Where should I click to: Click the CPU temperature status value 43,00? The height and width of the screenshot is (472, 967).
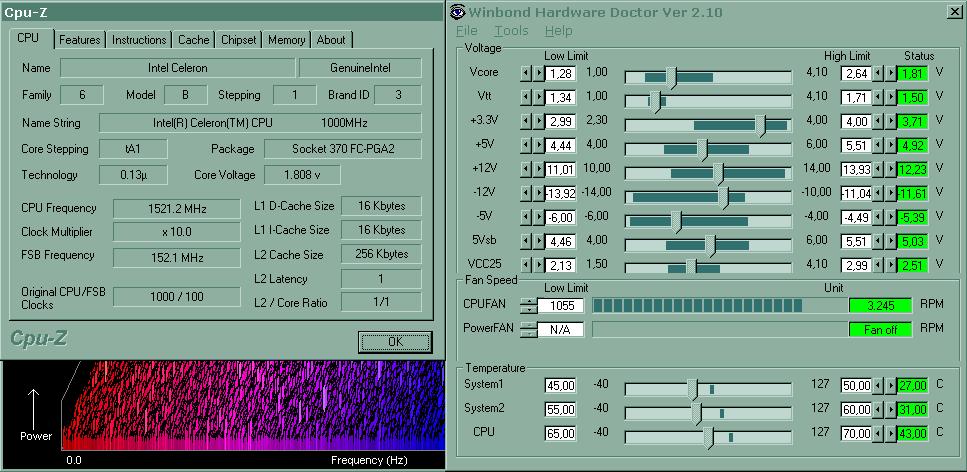912,434
